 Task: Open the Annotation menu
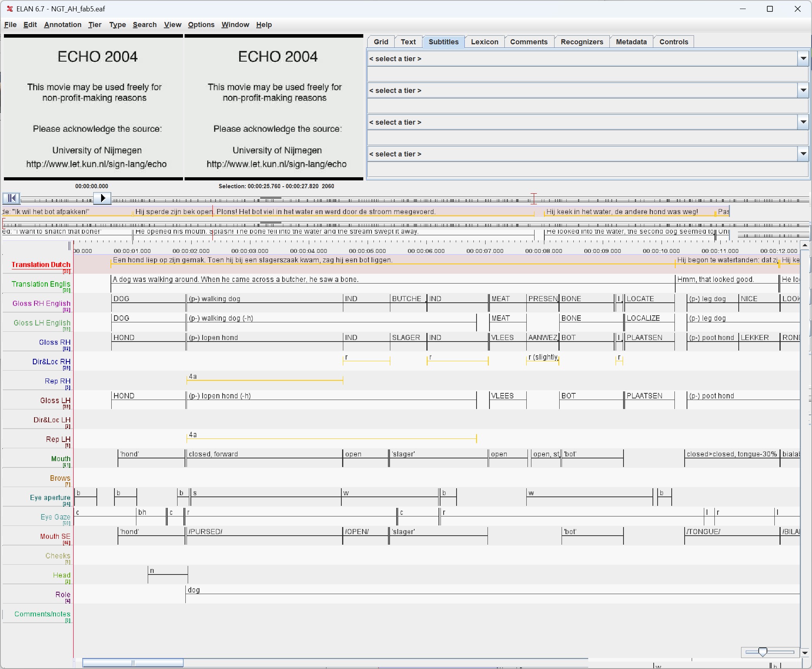point(62,25)
